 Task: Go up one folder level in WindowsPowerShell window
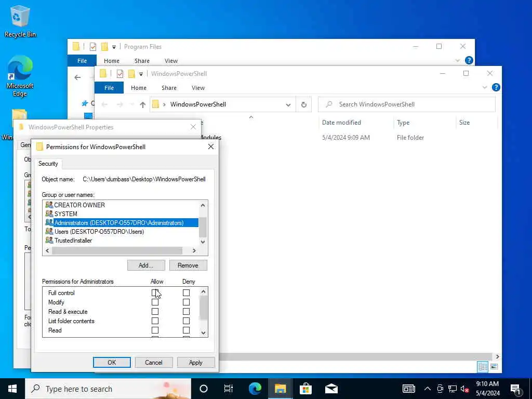(143, 105)
